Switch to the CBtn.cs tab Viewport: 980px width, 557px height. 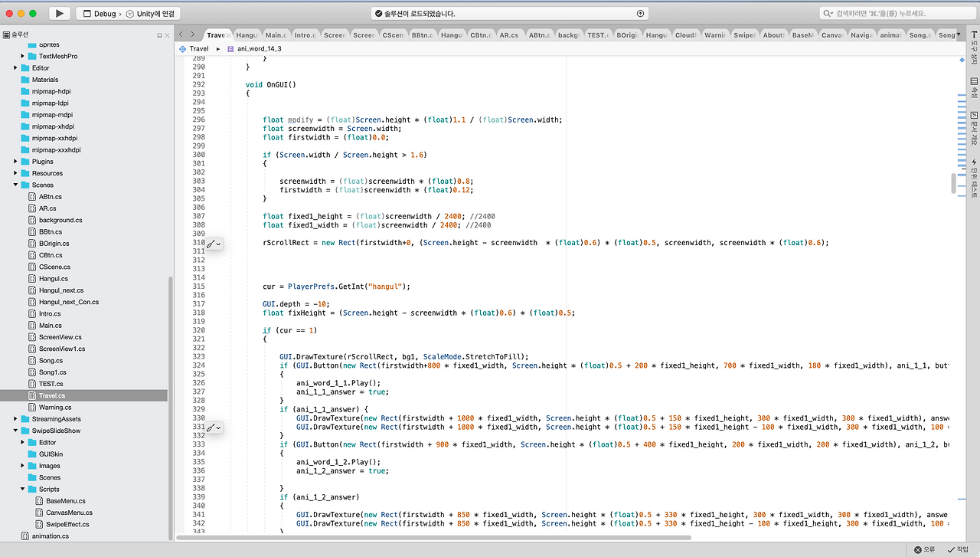(x=481, y=35)
